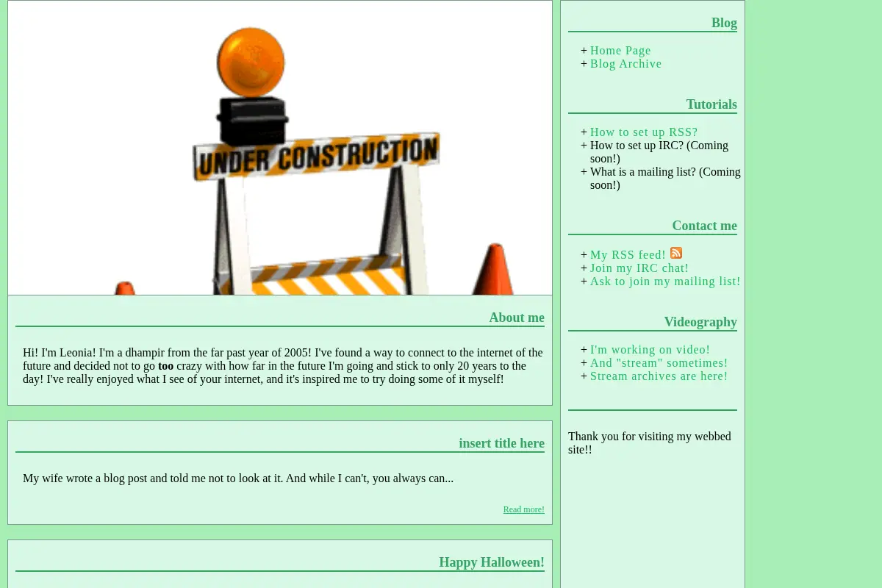The image size is (882, 588).
Task: Open I'm working on video! link
Action: click(650, 350)
